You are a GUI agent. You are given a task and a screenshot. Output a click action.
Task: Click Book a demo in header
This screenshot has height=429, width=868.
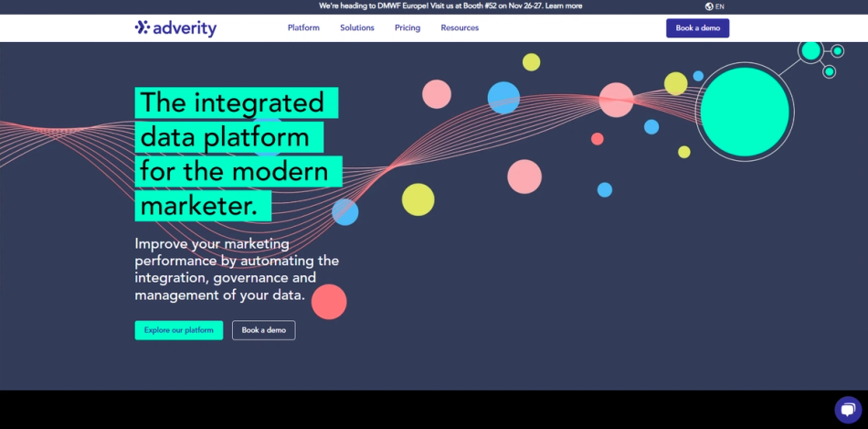(697, 27)
